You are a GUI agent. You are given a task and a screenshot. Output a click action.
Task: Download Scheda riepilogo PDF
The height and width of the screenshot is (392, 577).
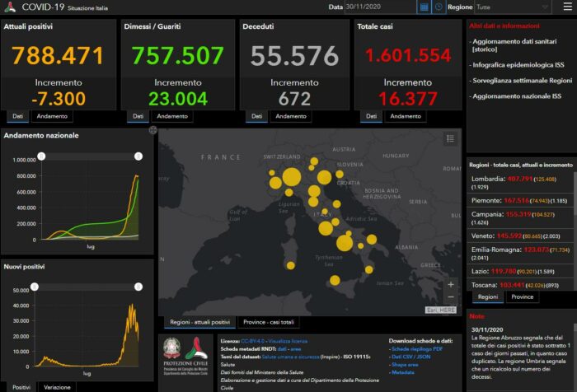[419, 348]
